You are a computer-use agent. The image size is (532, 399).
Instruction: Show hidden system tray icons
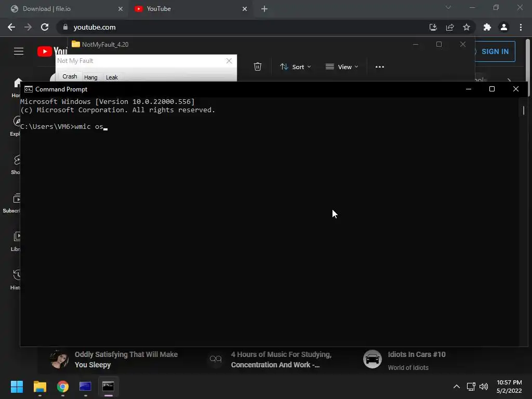(x=457, y=387)
